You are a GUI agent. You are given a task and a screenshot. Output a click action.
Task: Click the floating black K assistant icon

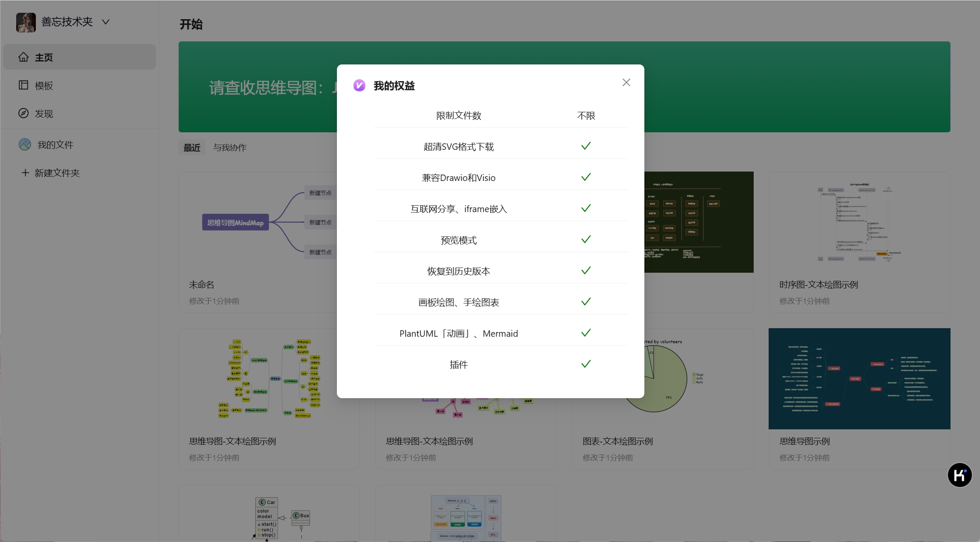point(960,475)
